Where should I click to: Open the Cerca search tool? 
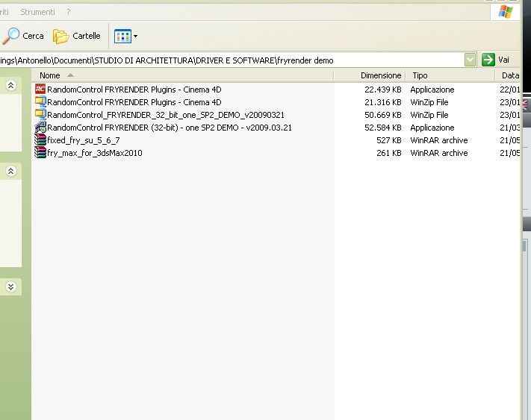23,36
